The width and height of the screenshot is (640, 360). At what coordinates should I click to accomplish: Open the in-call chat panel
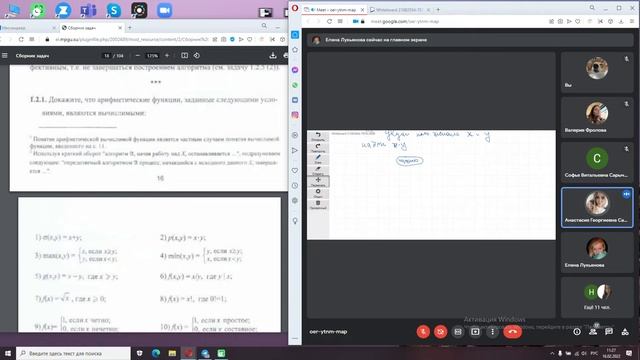click(609, 332)
